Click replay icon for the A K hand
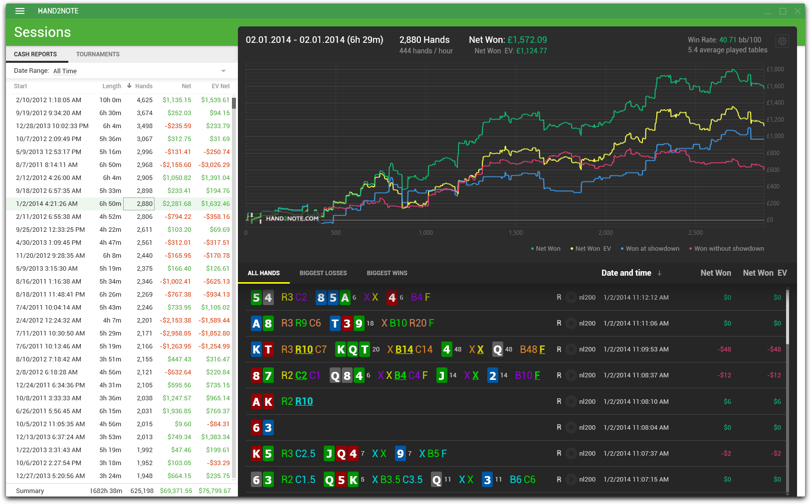 pyautogui.click(x=571, y=401)
